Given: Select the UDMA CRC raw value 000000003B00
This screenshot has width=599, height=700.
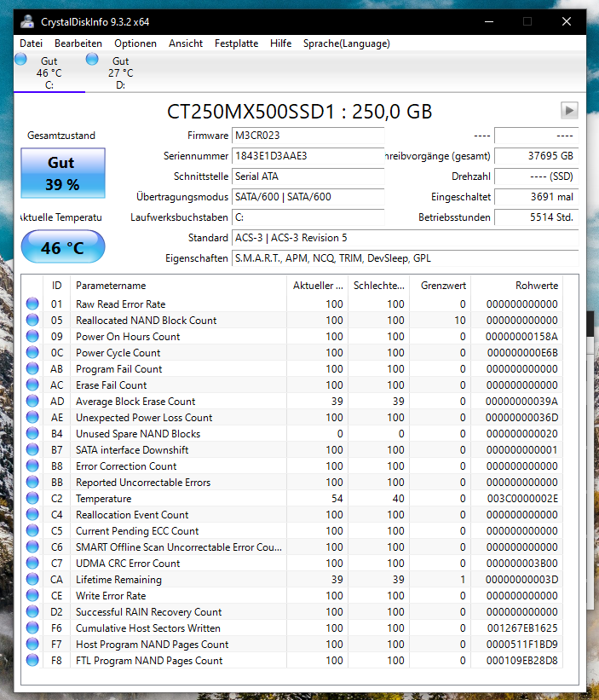Looking at the screenshot, I should [x=522, y=563].
